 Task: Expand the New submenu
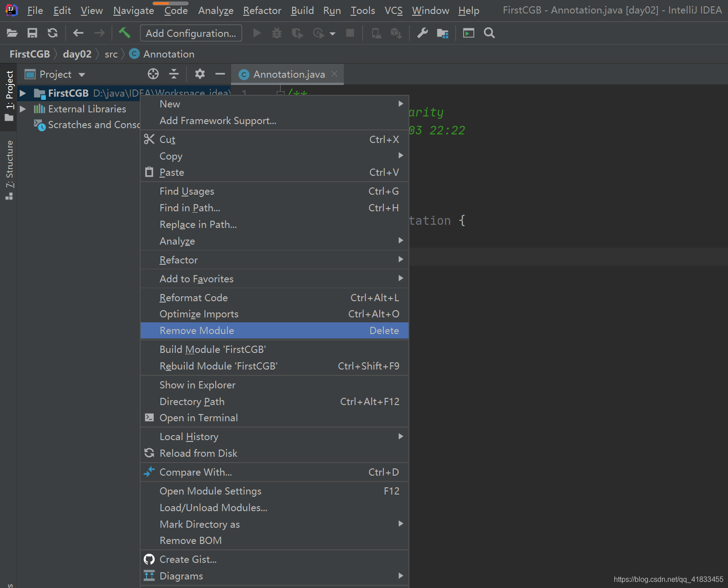(x=274, y=104)
